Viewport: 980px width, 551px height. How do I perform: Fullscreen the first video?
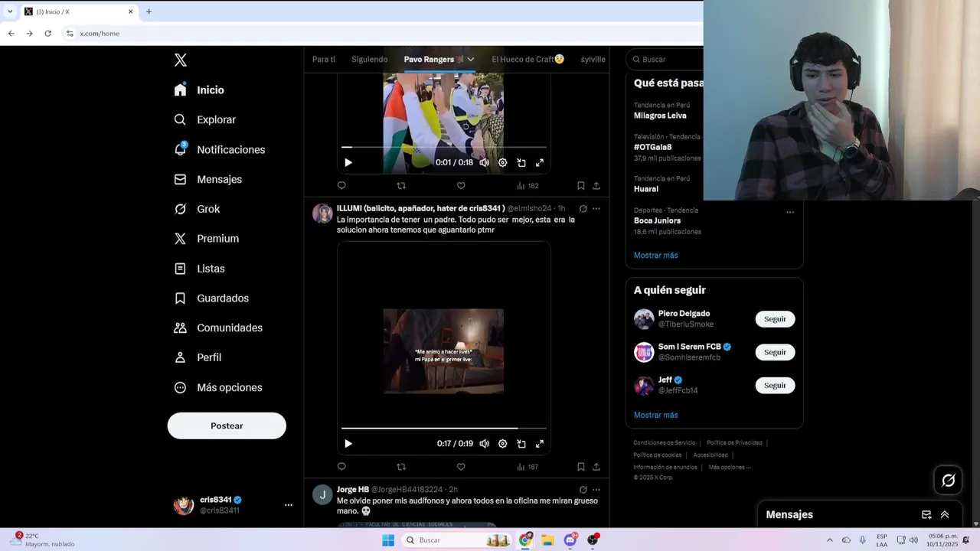(540, 162)
